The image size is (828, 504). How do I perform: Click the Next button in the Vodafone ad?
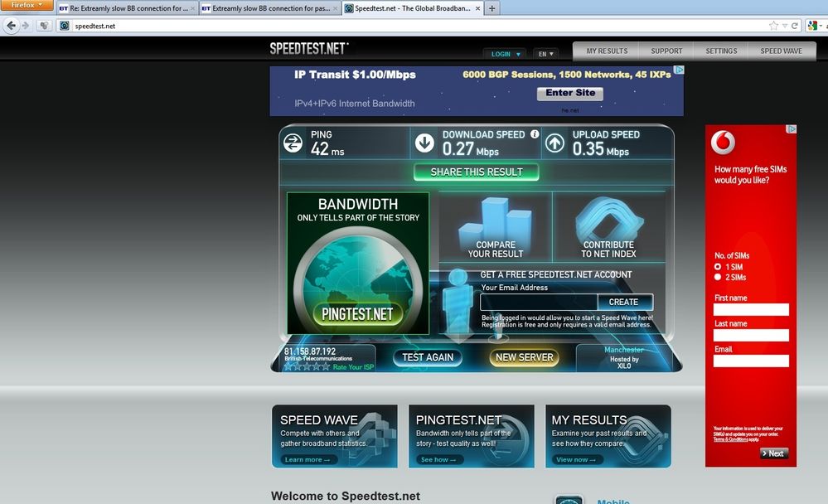(x=774, y=453)
